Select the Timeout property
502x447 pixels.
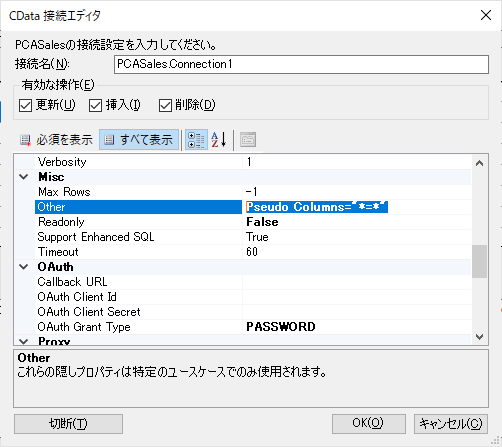[x=138, y=252]
